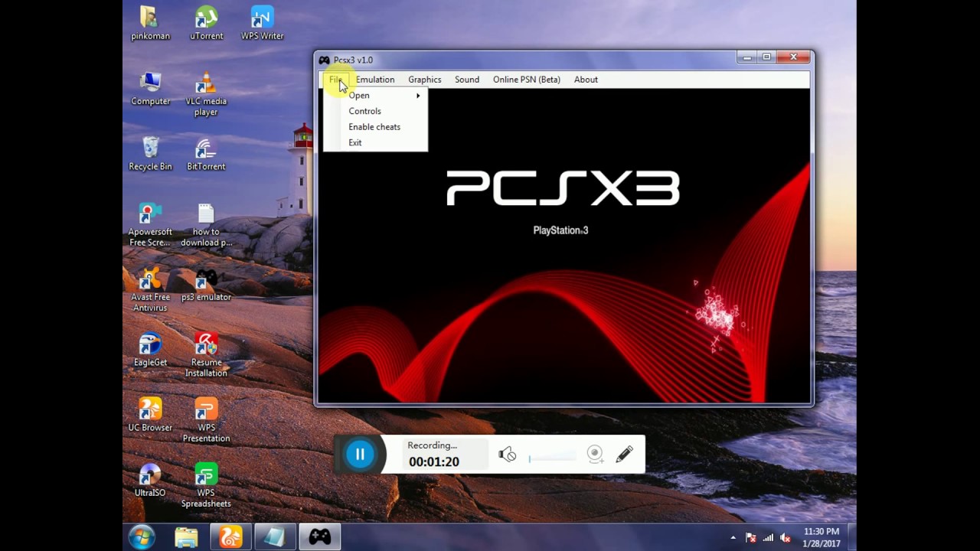Click the Action Center flag tray icon

click(751, 538)
